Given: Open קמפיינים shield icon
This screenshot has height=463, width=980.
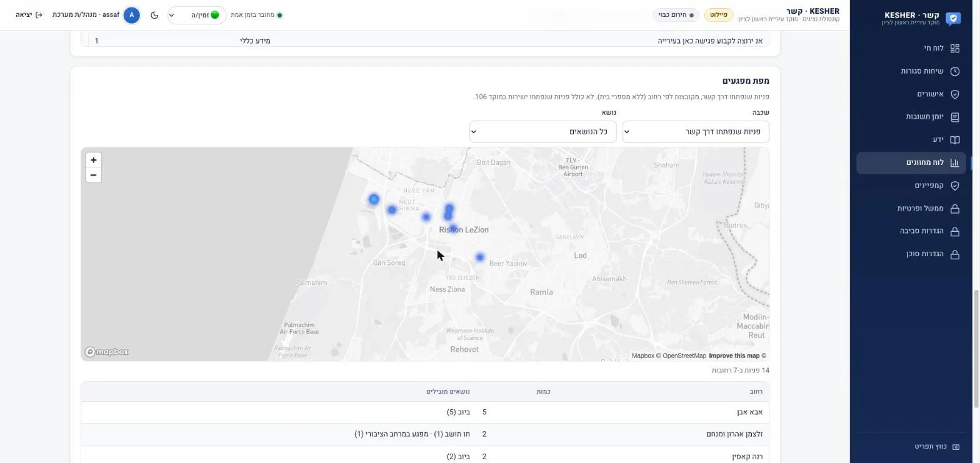Looking at the screenshot, I should point(954,186).
